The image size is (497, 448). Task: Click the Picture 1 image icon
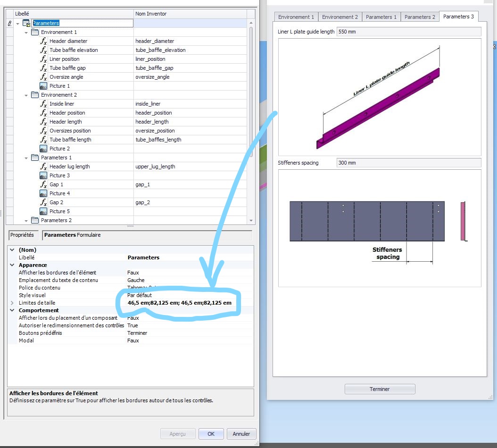click(x=44, y=85)
